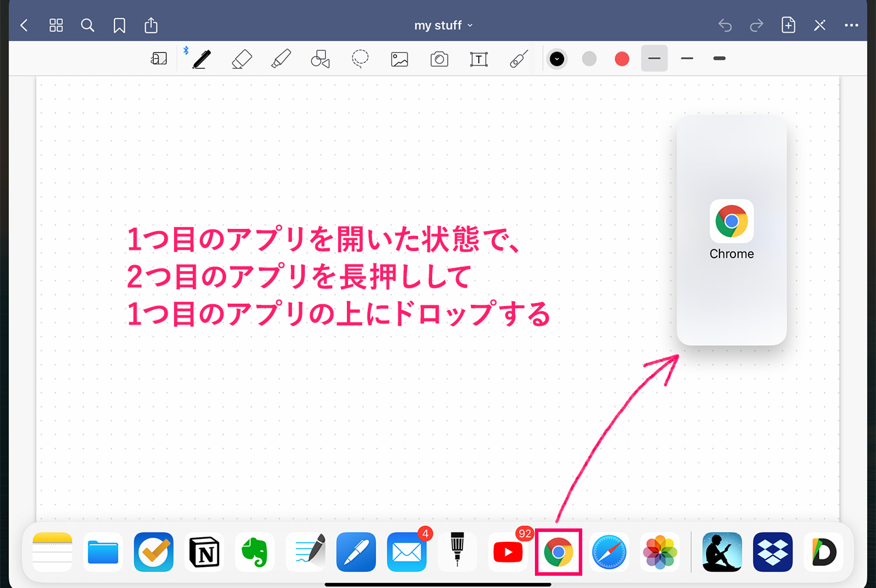Open Notion from the dock
The width and height of the screenshot is (876, 588).
tap(204, 552)
